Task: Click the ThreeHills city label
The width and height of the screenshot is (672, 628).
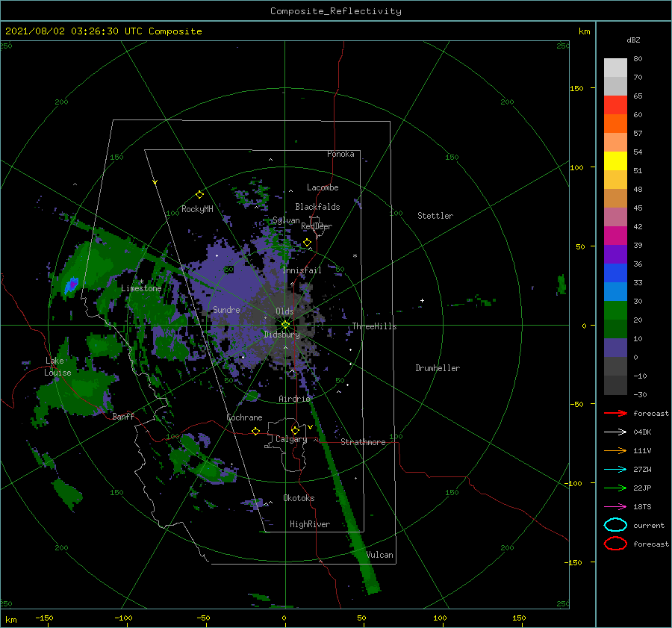Action: pos(374,326)
